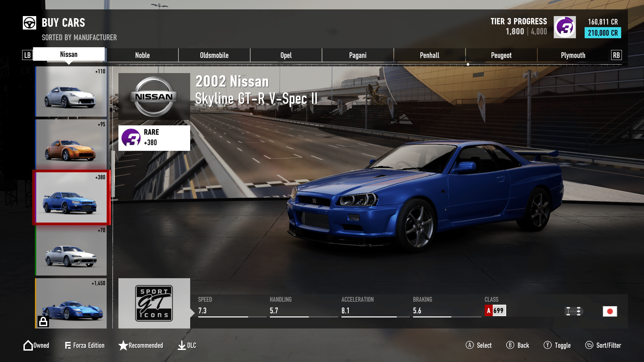Click the 2002 Nissan Skyline GT-R title
The width and height of the screenshot is (644, 362).
click(x=256, y=90)
